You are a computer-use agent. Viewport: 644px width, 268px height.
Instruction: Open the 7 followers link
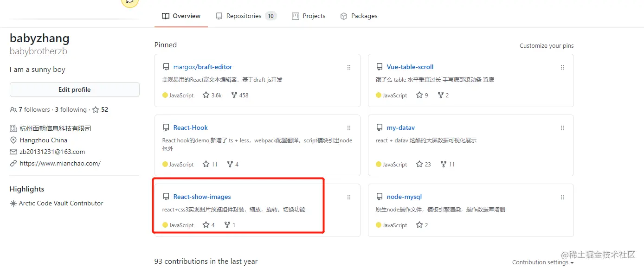30,109
